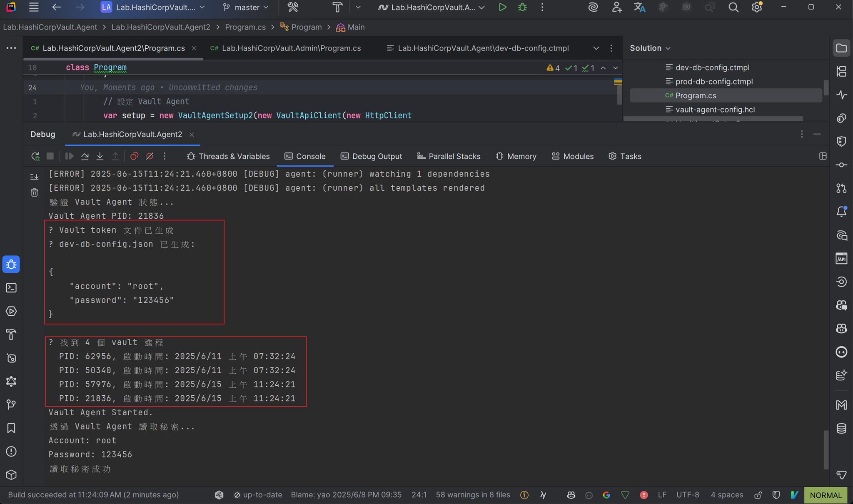Click the 24:1 caret position
The height and width of the screenshot is (504, 853).
pos(419,495)
